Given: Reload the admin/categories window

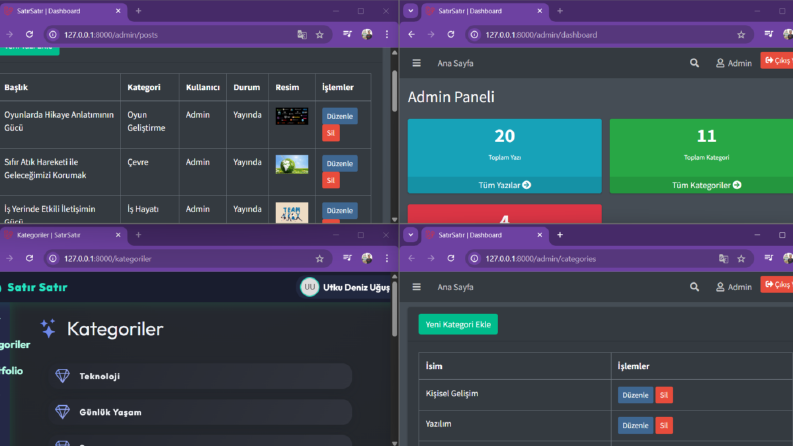Looking at the screenshot, I should 451,258.
